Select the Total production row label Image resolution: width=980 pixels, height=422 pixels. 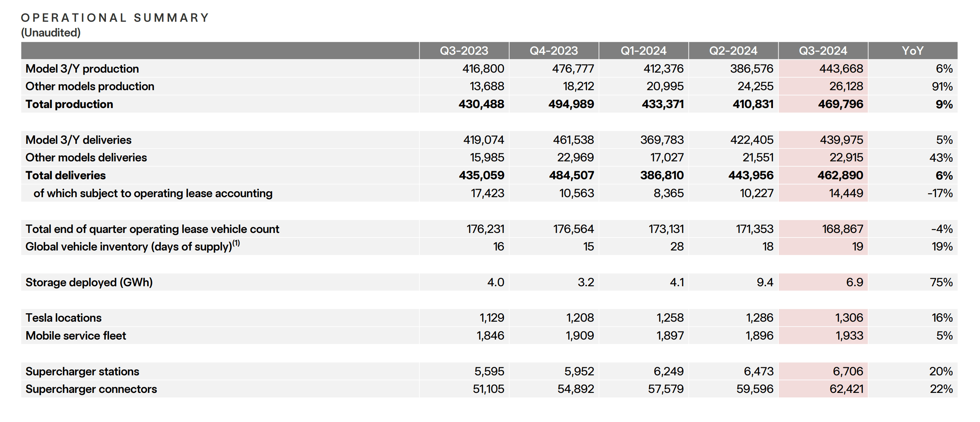(68, 104)
